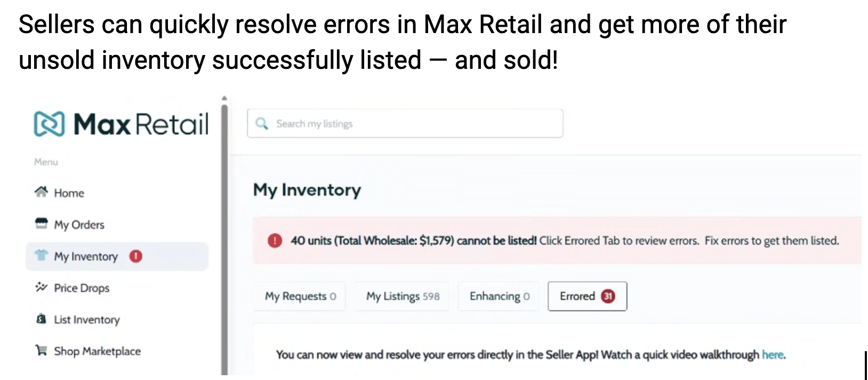Select the Enhancing tab
Image resolution: width=868 pixels, height=380 pixels.
[x=499, y=296]
